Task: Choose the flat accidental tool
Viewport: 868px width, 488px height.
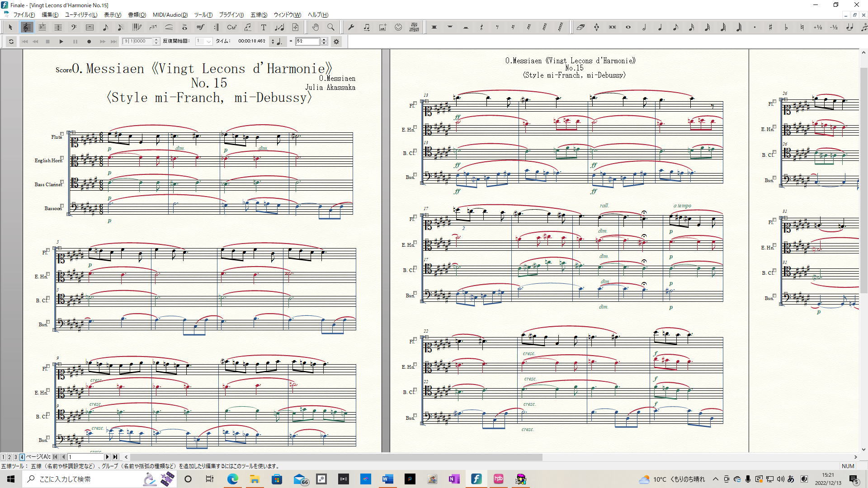Action: tap(786, 27)
